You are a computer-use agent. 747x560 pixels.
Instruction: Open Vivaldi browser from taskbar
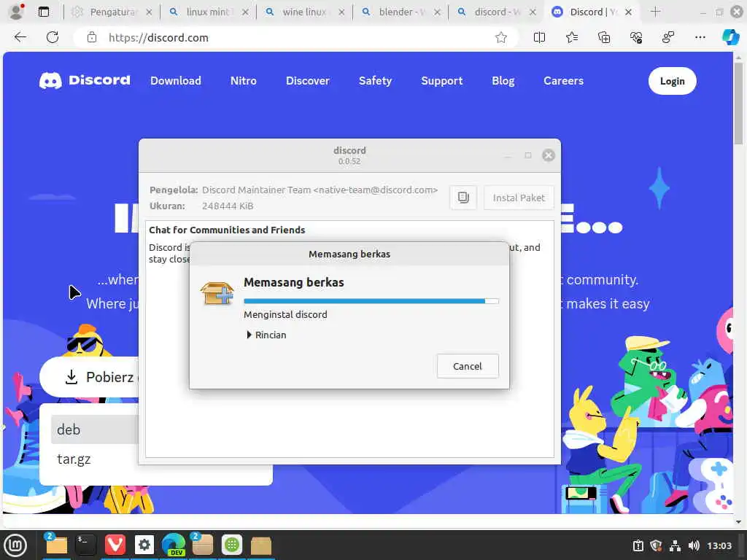coord(115,545)
